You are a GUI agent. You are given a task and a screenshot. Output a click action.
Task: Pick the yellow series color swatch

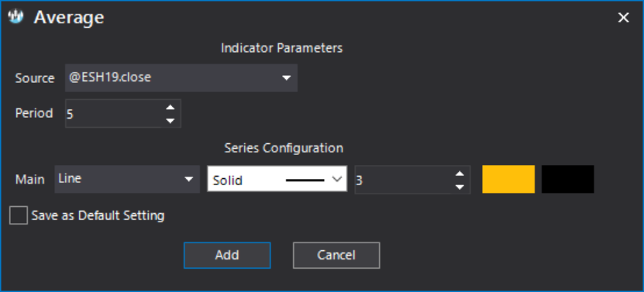click(x=508, y=179)
